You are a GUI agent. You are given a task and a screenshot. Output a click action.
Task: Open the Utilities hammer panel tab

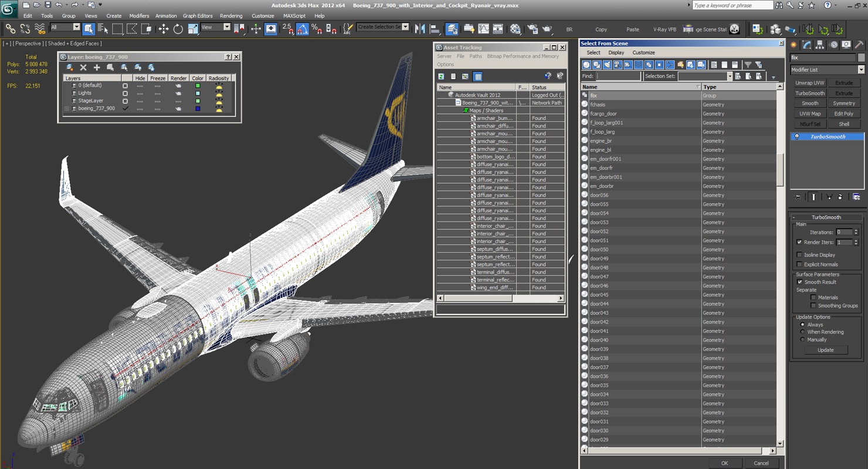(x=859, y=45)
